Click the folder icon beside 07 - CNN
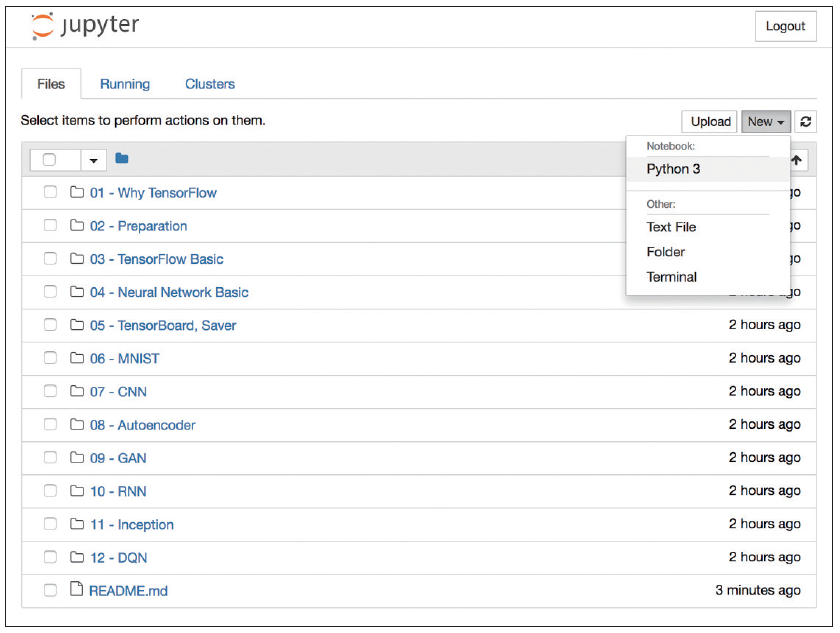Image resolution: width=840 pixels, height=633 pixels. click(x=77, y=391)
